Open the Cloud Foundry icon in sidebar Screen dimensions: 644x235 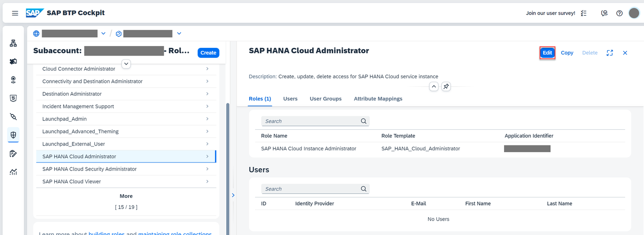[13, 80]
